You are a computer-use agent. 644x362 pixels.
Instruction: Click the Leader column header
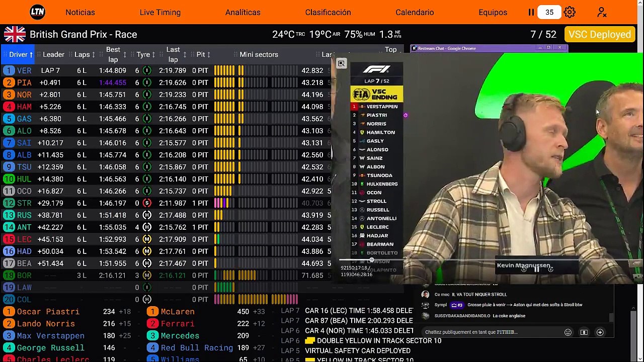pyautogui.click(x=53, y=54)
